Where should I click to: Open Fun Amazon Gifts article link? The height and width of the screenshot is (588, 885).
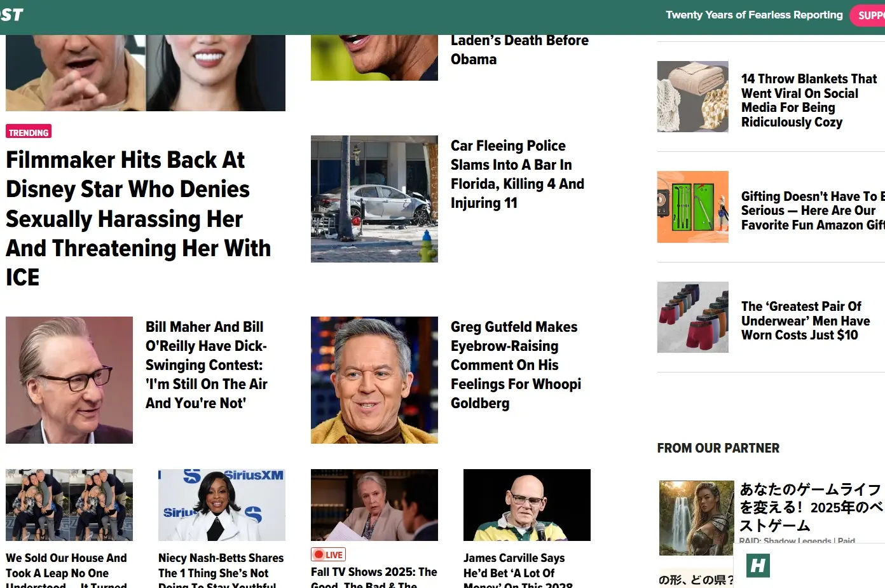click(x=813, y=210)
